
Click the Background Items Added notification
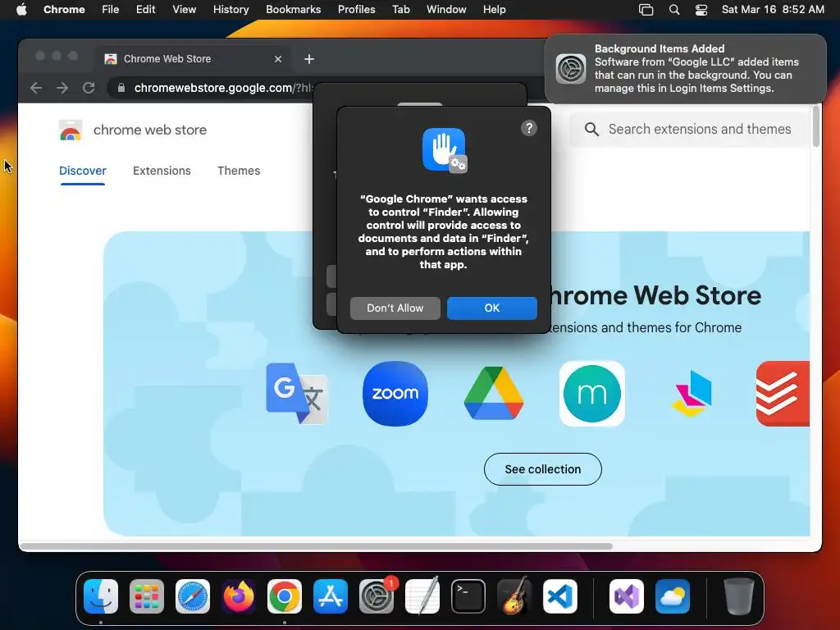tap(686, 69)
